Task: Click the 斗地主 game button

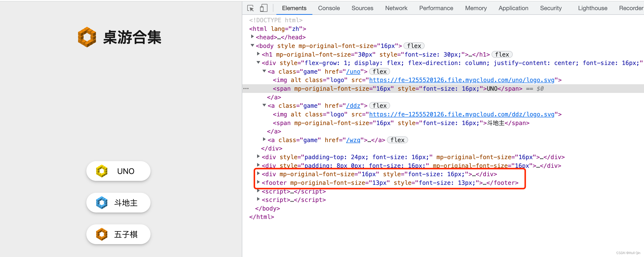Action: pos(118,203)
